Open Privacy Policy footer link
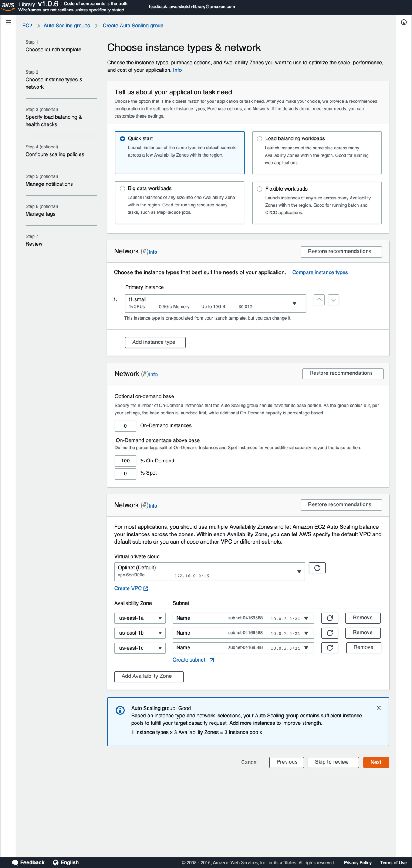The image size is (412, 868). [358, 863]
